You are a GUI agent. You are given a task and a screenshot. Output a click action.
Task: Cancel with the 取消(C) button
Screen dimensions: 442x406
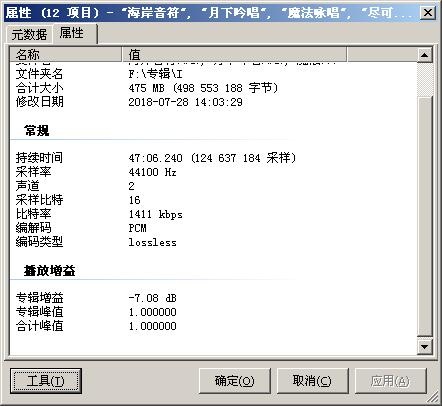pos(312,381)
